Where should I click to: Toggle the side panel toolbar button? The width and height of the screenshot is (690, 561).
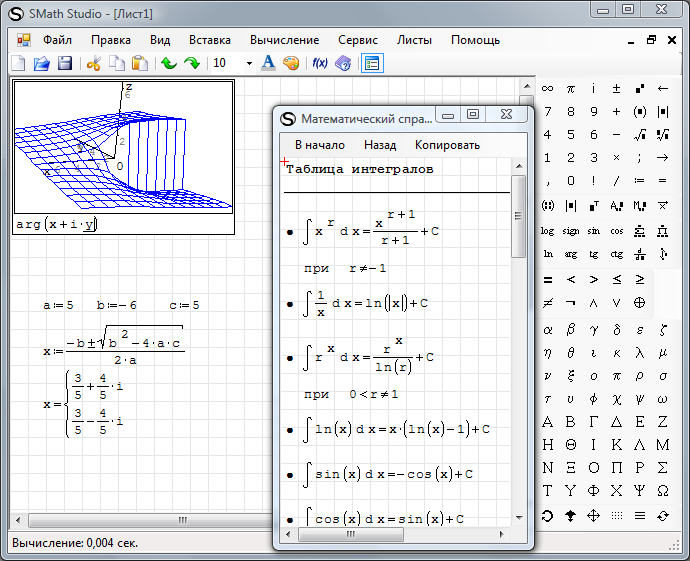click(x=372, y=63)
